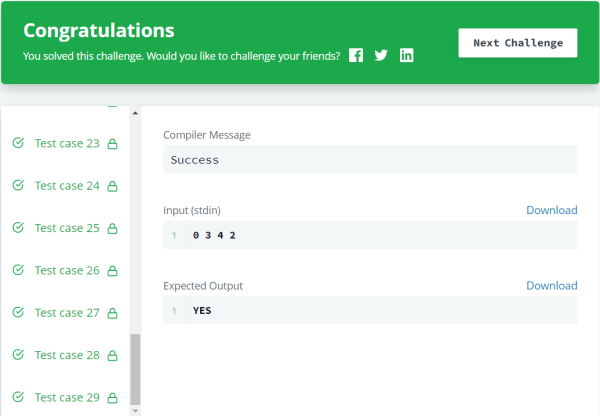Click the lock icon beside Test case 24
Viewport: 600px width, 416px height.
[112, 186]
